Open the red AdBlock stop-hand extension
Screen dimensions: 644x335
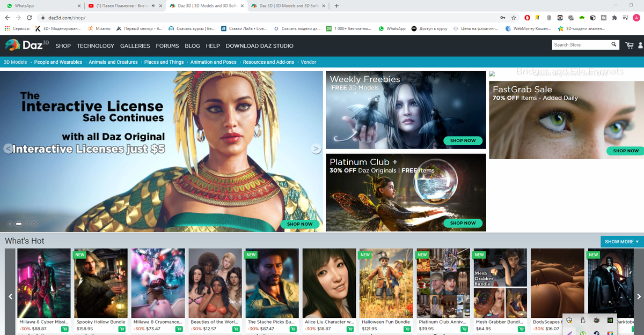coord(526,18)
